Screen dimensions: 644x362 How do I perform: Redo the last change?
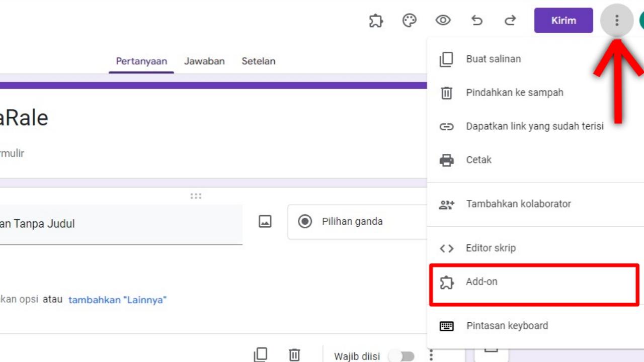510,21
